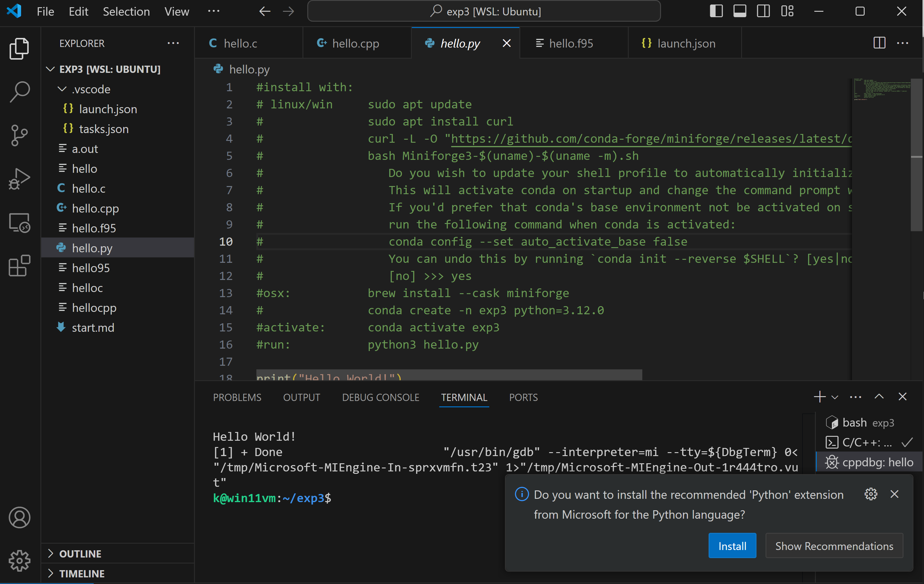Image resolution: width=924 pixels, height=584 pixels.
Task: Open the Extensions view icon
Action: [19, 265]
